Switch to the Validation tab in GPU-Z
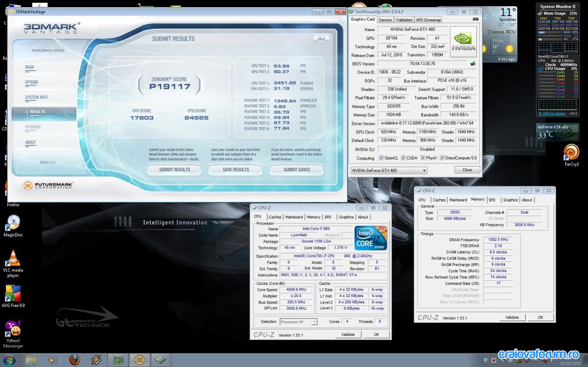The width and height of the screenshot is (588, 367). coord(404,20)
